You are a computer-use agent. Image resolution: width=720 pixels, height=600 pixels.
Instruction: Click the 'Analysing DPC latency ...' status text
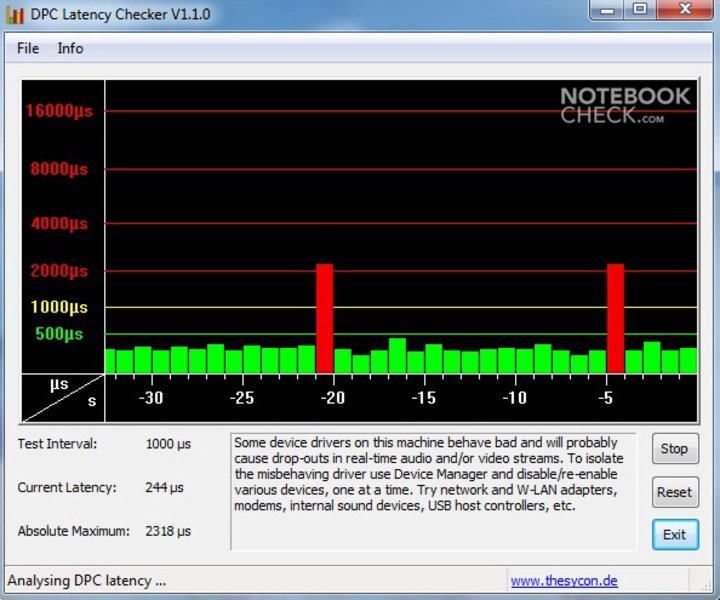pos(87,581)
